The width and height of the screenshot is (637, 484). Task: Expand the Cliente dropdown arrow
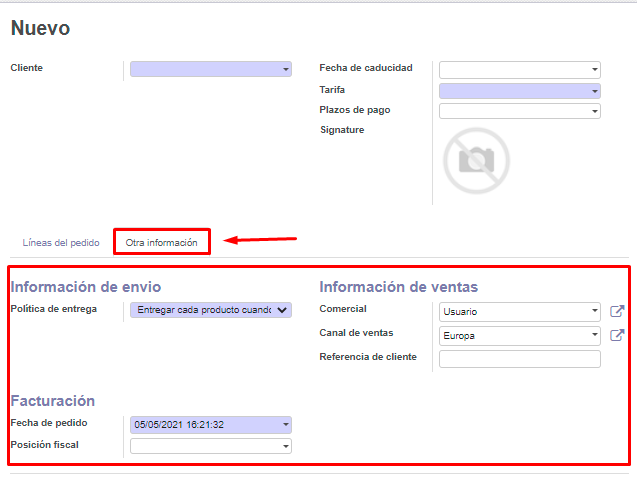tap(286, 69)
